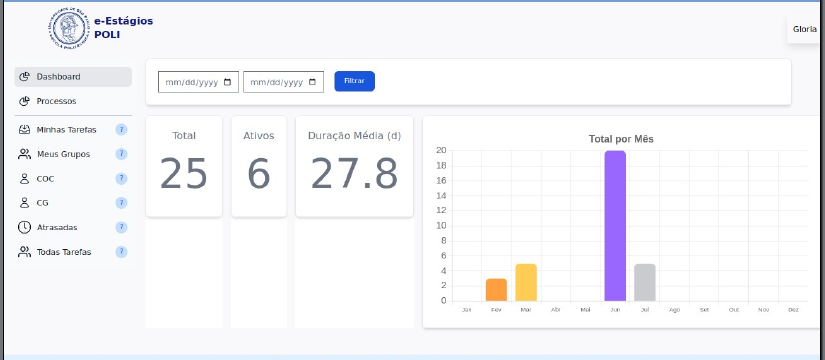Click the Todas Tarefas people icon
Screen dimensions: 825x360
(24, 252)
